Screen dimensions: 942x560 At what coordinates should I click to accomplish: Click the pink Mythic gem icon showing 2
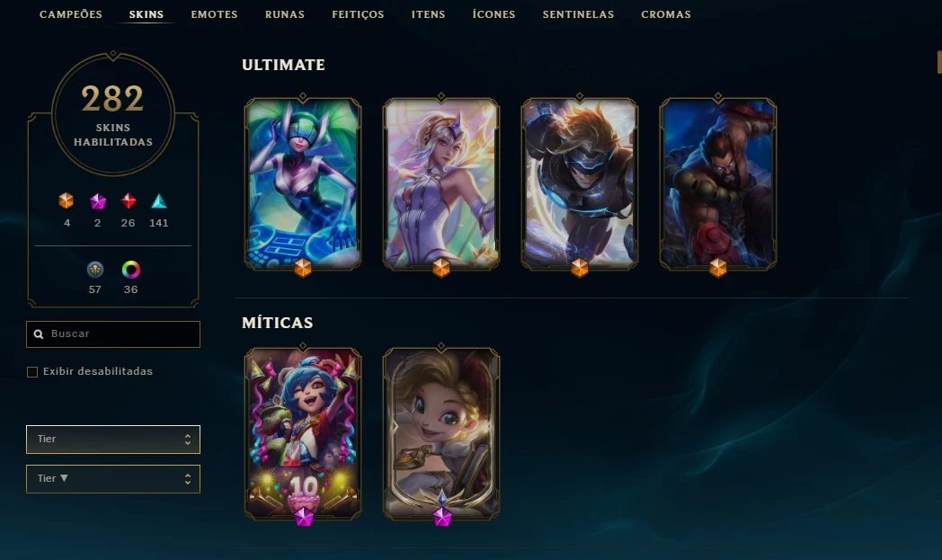click(x=97, y=200)
